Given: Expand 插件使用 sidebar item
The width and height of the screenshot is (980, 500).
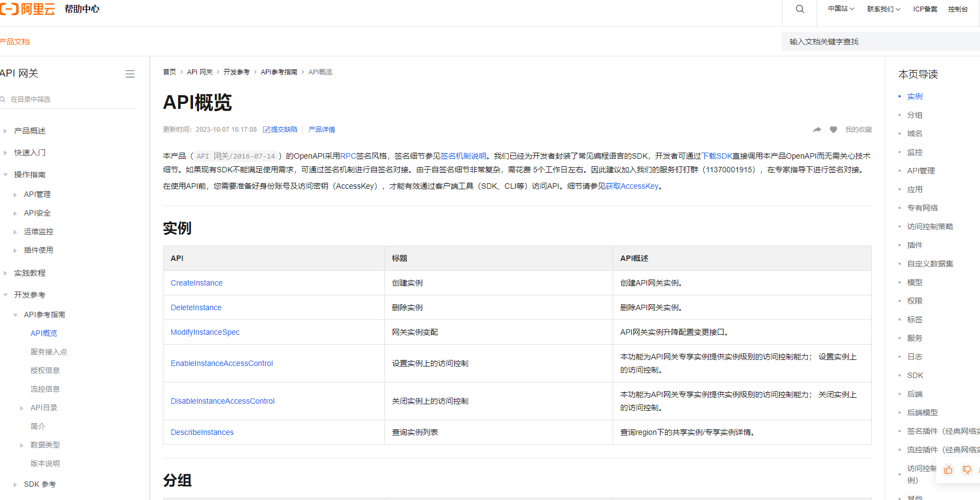Looking at the screenshot, I should [x=15, y=250].
